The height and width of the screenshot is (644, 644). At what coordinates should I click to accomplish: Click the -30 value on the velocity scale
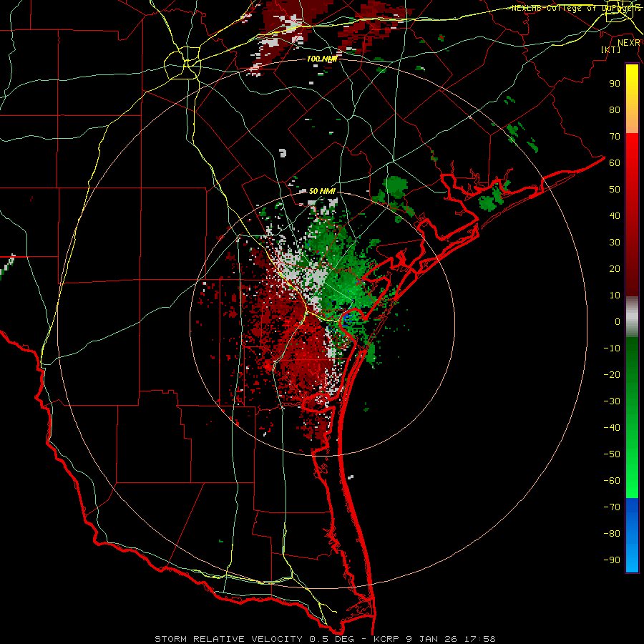[612, 401]
